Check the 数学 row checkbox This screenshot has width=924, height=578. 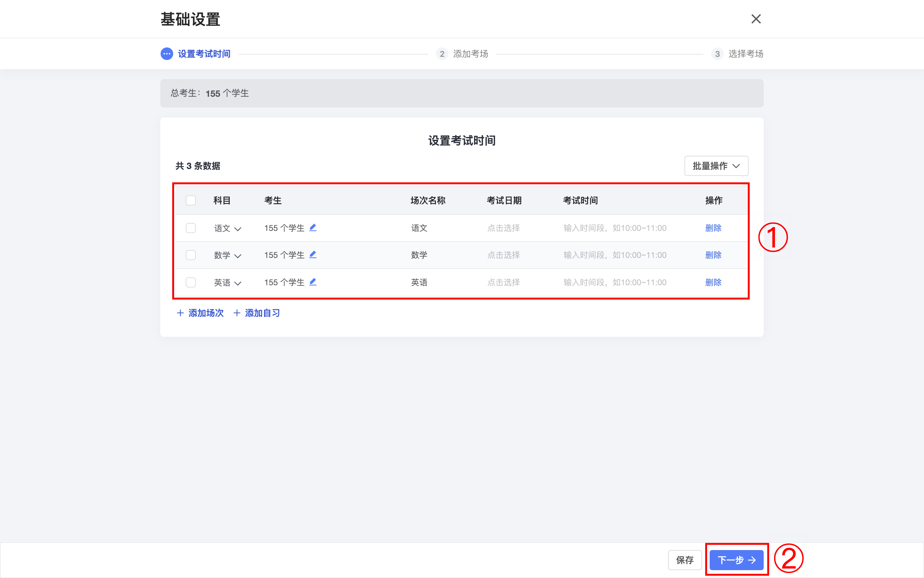click(190, 255)
